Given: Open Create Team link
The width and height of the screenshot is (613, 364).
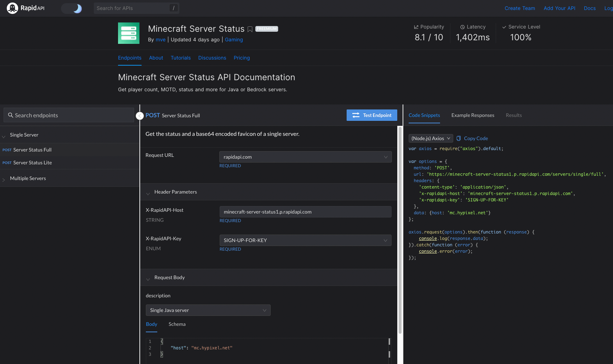Looking at the screenshot, I should click(520, 8).
